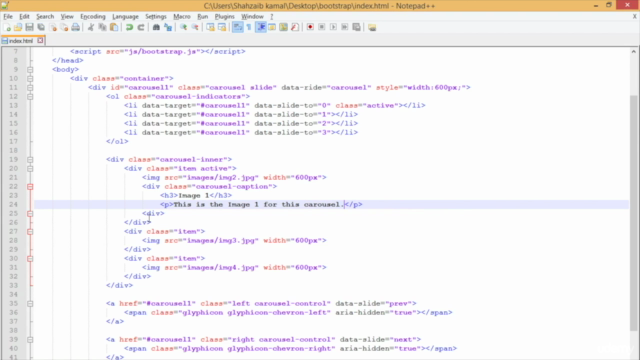Select the index.html tab
The height and width of the screenshot is (360, 640).
point(20,41)
